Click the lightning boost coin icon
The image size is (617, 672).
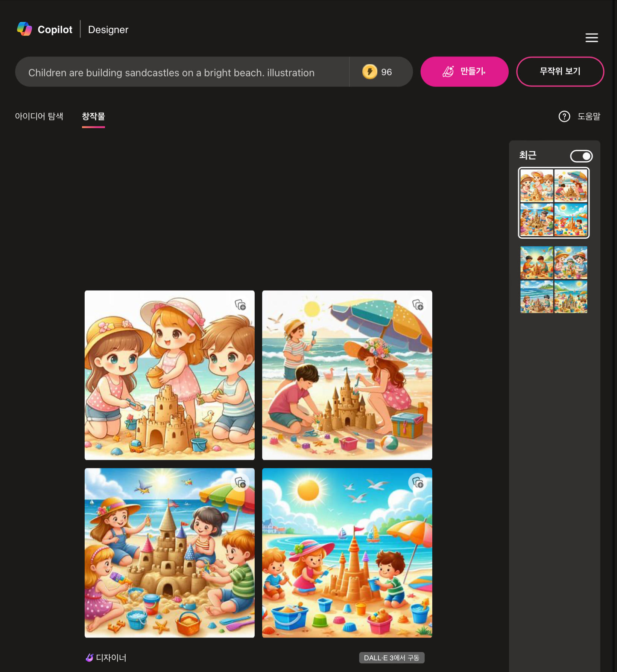click(x=369, y=72)
